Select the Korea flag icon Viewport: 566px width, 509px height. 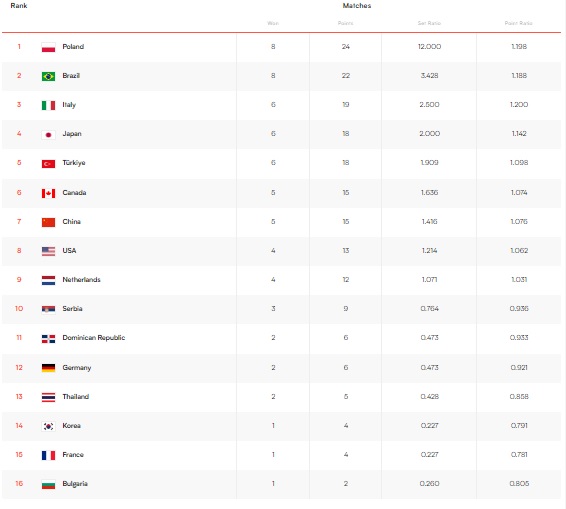48,426
